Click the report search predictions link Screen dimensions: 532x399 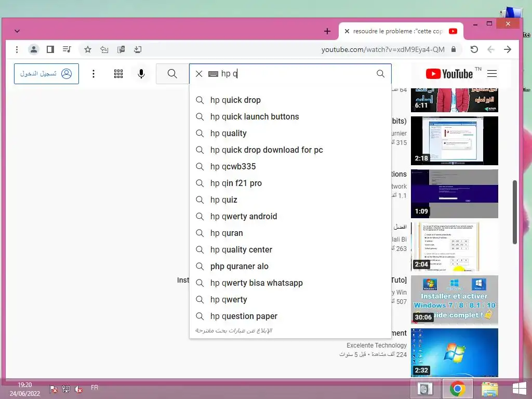(x=234, y=330)
